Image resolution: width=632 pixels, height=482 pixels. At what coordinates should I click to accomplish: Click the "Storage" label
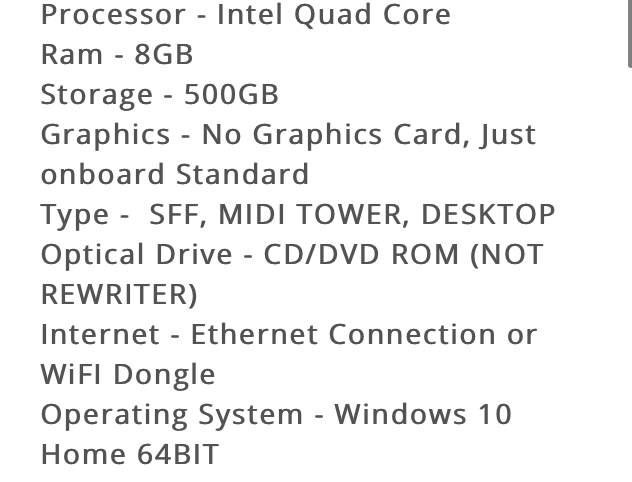pos(97,96)
